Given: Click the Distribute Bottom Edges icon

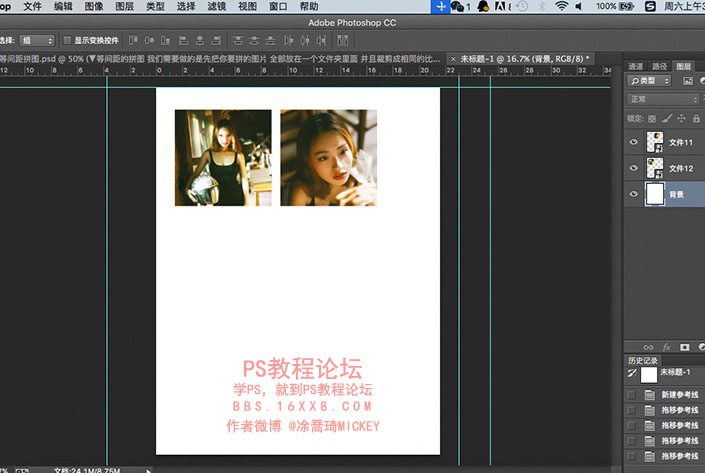Looking at the screenshot, I should tap(270, 40).
